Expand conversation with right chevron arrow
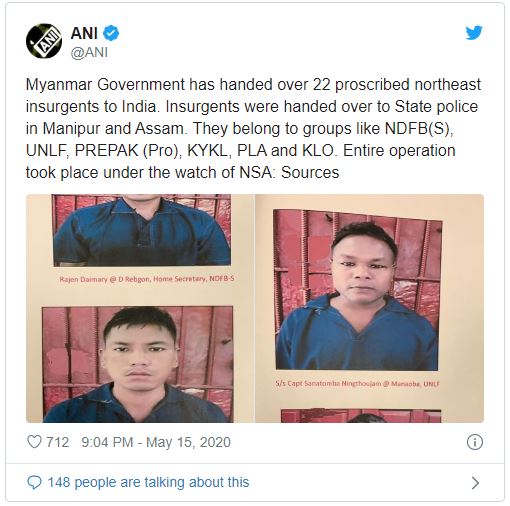This screenshot has height=506, width=510. (476, 483)
